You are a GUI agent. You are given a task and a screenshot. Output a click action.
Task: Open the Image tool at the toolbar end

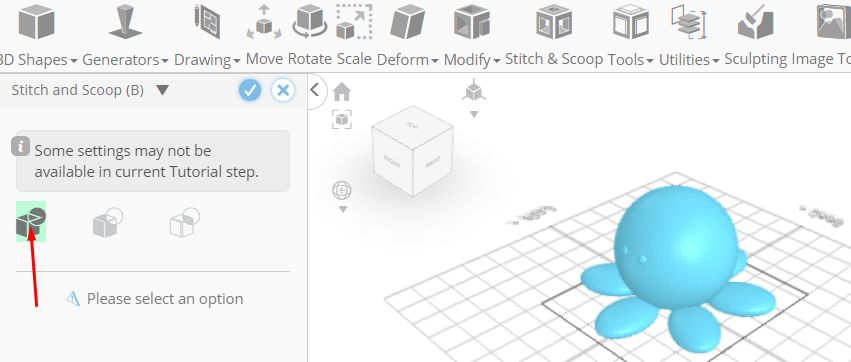pos(822,36)
